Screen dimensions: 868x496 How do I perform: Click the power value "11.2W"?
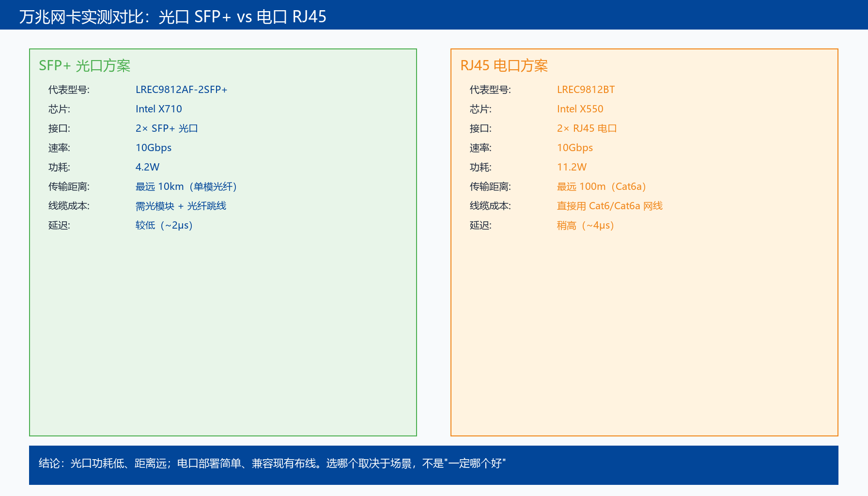click(x=572, y=167)
